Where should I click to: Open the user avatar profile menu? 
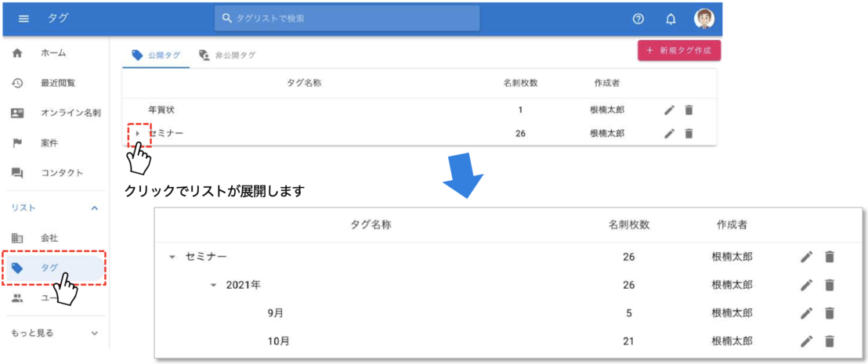pyautogui.click(x=704, y=19)
